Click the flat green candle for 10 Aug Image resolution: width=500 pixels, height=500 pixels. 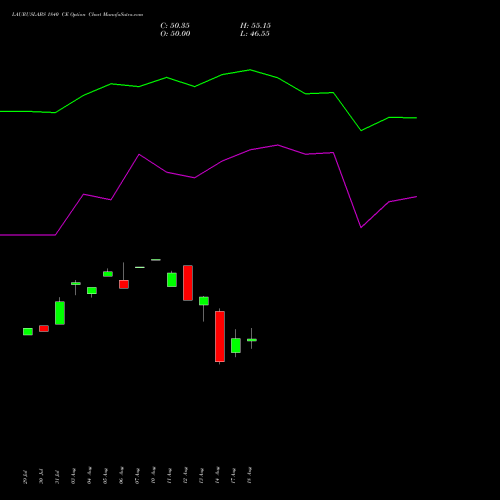click(x=156, y=260)
